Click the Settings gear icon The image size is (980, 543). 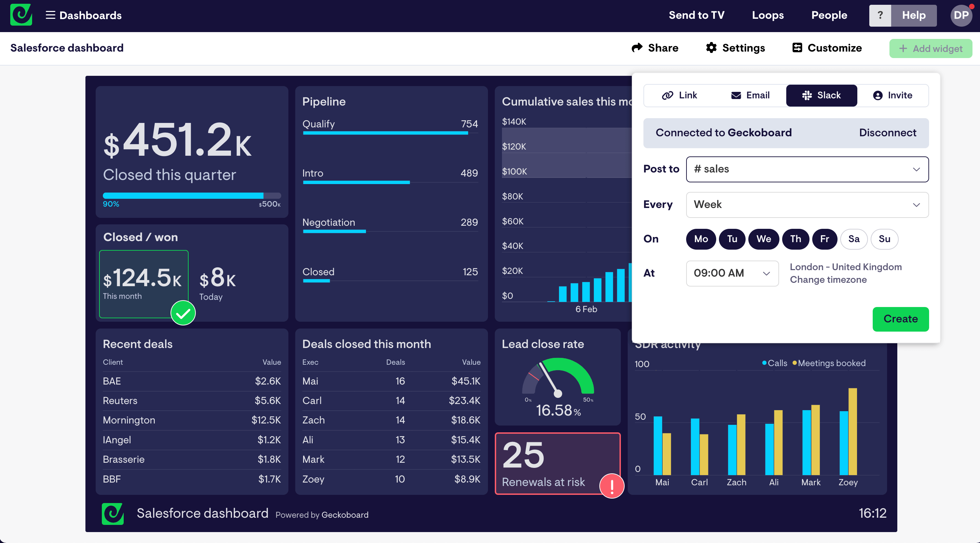711,48
